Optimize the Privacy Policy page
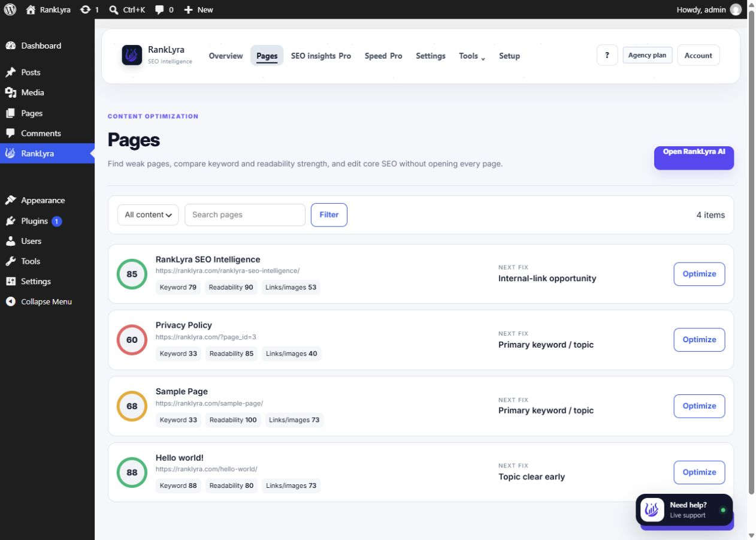756x540 pixels. 699,340
